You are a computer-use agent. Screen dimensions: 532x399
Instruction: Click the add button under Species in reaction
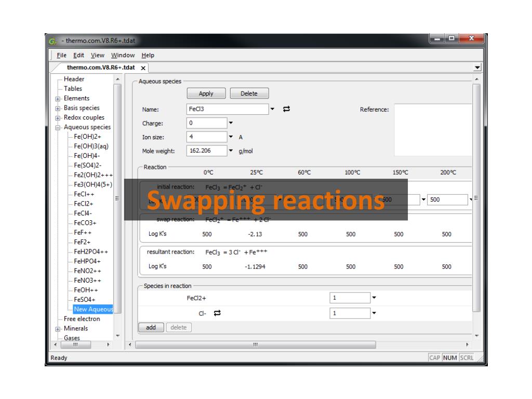tap(151, 327)
